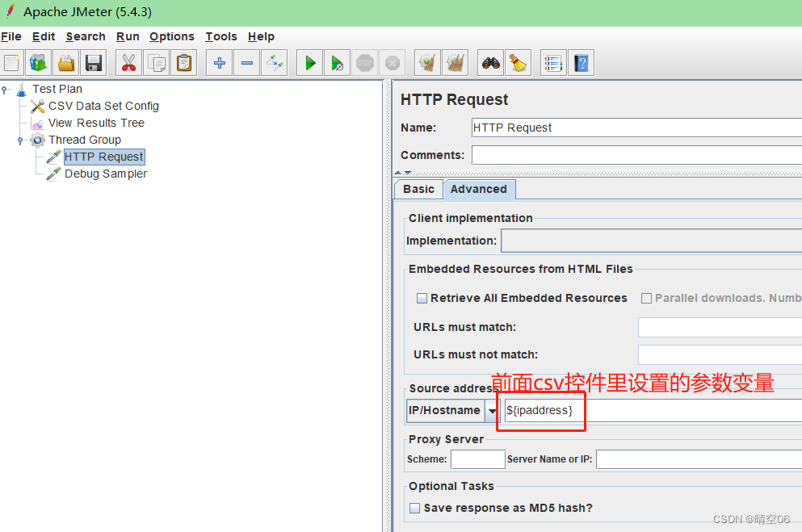Click the Clear broom icon
This screenshot has height=532, width=802.
click(427, 63)
